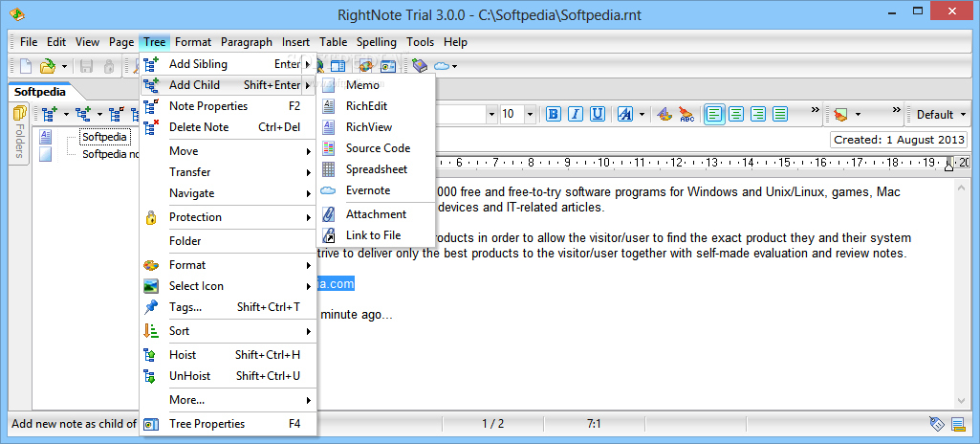Toggle Underline formatting
The width and height of the screenshot is (980, 444).
[x=597, y=114]
